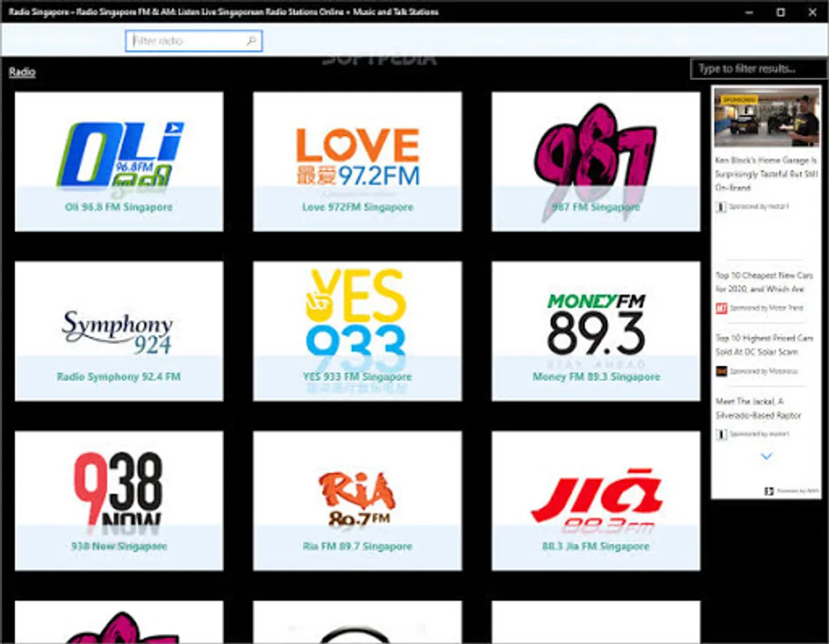Screen dimensions: 829x644
Task: Click the Motorious sponsor icon
Action: tap(721, 371)
